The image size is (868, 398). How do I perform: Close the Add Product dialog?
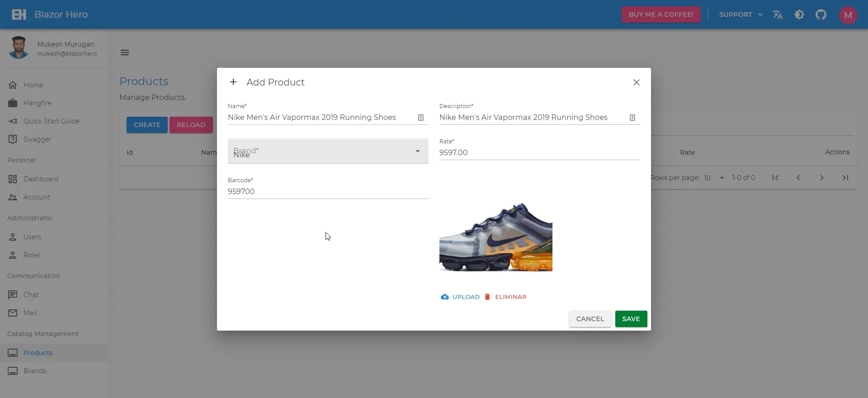pyautogui.click(x=636, y=82)
